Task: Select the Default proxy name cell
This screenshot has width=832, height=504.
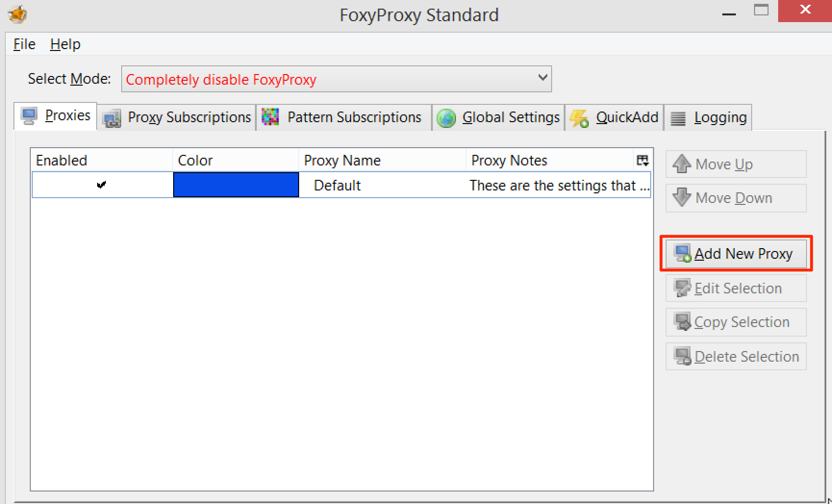Action: coord(337,185)
